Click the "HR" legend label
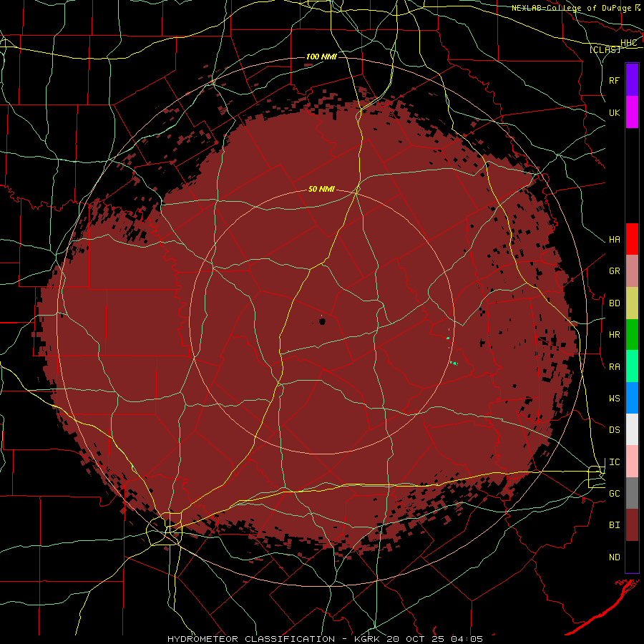 pyautogui.click(x=615, y=335)
